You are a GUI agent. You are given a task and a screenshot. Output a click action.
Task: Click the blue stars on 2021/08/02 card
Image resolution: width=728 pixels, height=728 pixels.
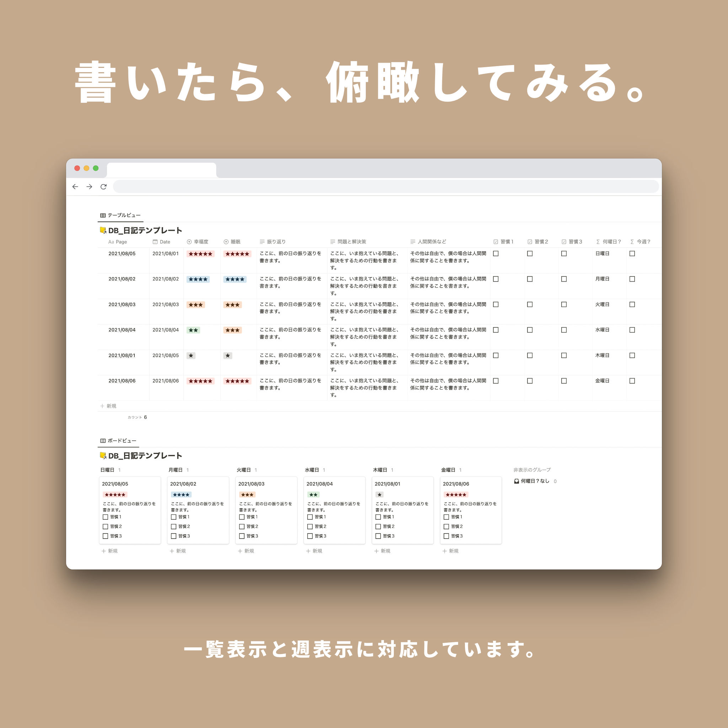181,495
